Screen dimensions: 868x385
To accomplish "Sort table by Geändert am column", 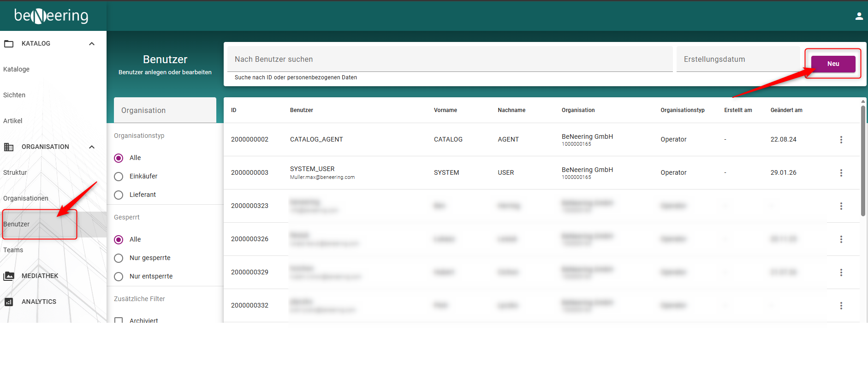I will (x=786, y=110).
